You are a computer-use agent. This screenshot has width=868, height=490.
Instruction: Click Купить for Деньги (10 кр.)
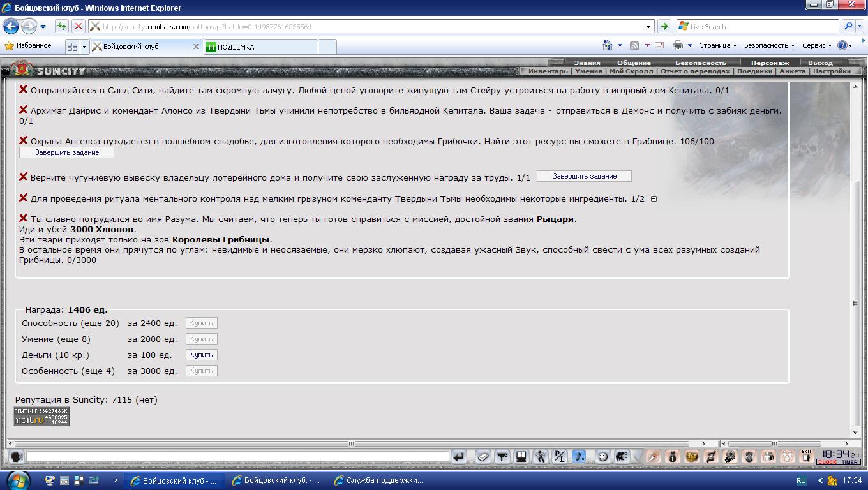pos(201,355)
